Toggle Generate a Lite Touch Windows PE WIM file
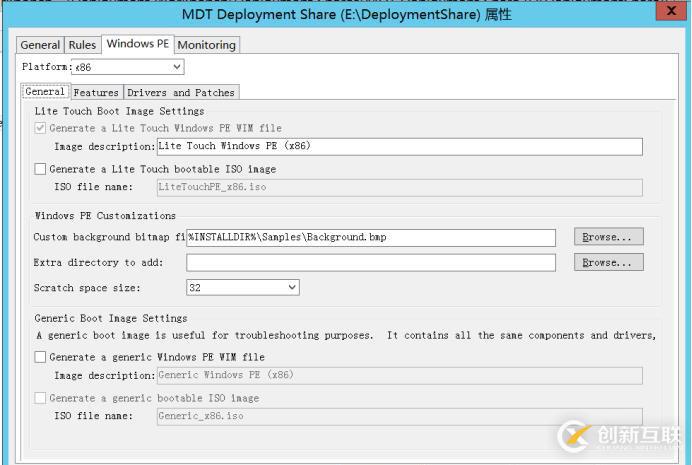 pyautogui.click(x=40, y=128)
